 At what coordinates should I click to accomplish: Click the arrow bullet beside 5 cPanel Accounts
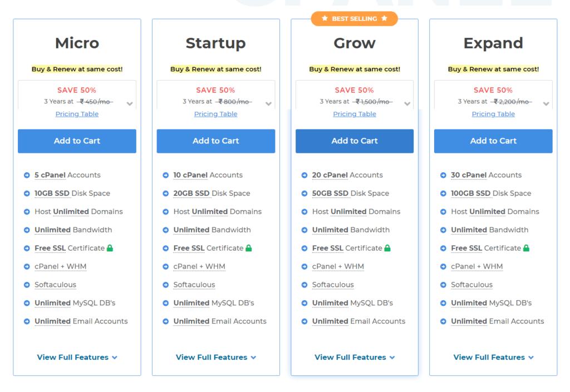(27, 175)
